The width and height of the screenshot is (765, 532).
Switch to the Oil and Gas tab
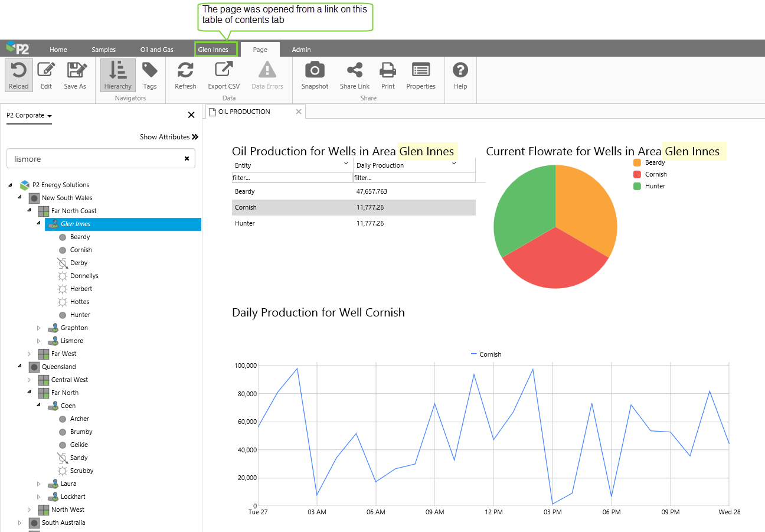click(156, 50)
